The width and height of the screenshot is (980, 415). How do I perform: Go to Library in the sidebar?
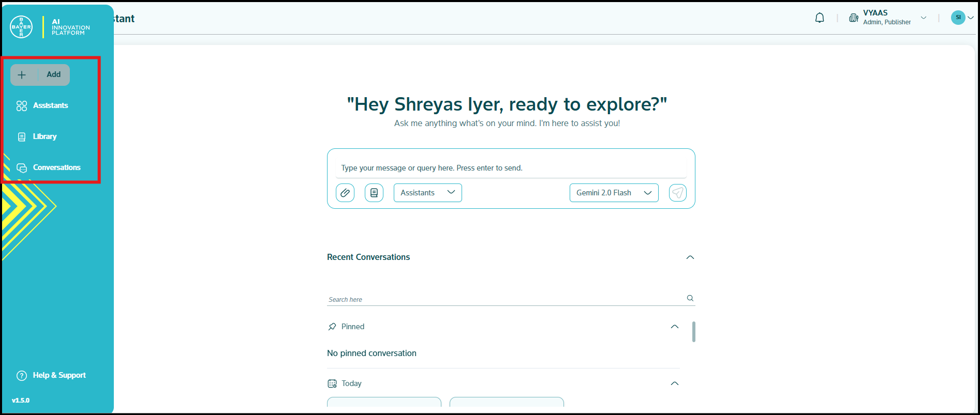tap(44, 136)
